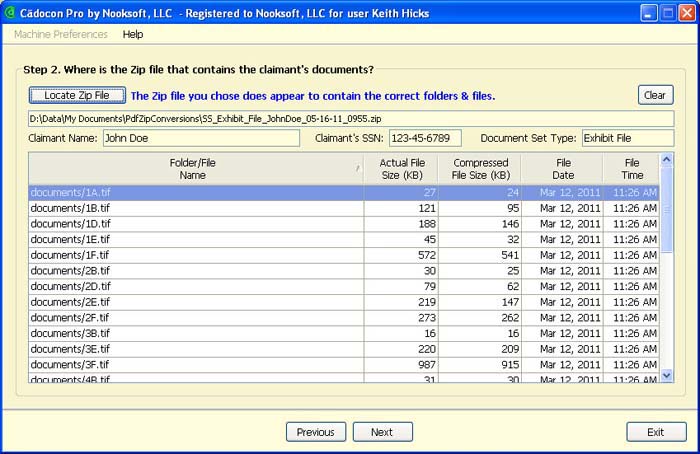Click the Locate Zip File button

(x=77, y=96)
